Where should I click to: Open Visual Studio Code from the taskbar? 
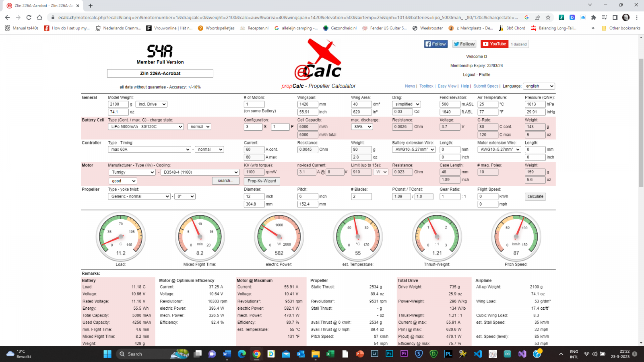pos(478,354)
